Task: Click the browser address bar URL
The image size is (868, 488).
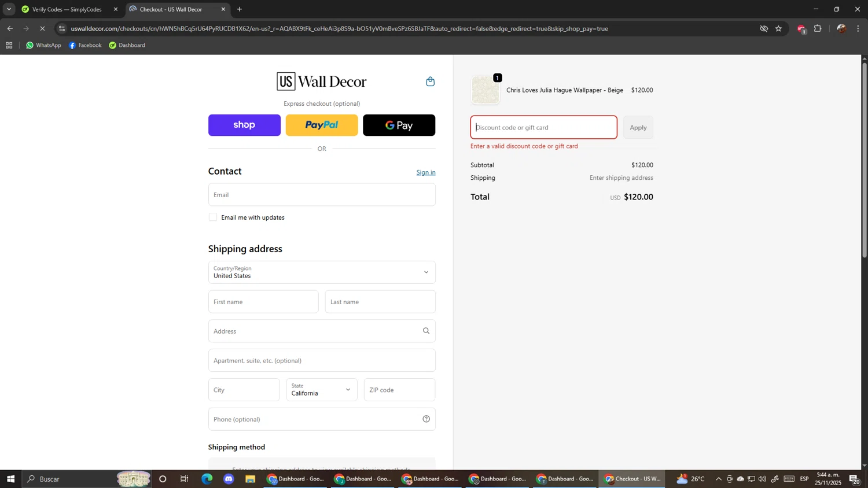Action: 339,28
